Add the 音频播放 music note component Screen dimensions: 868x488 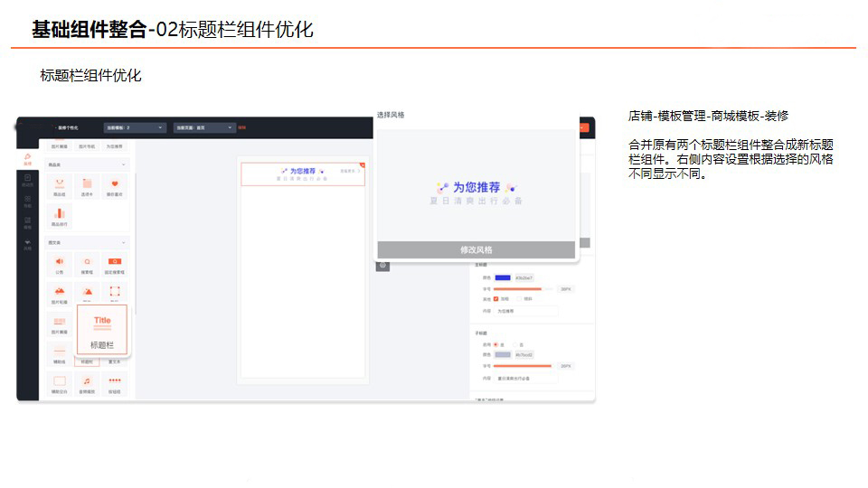(x=87, y=384)
